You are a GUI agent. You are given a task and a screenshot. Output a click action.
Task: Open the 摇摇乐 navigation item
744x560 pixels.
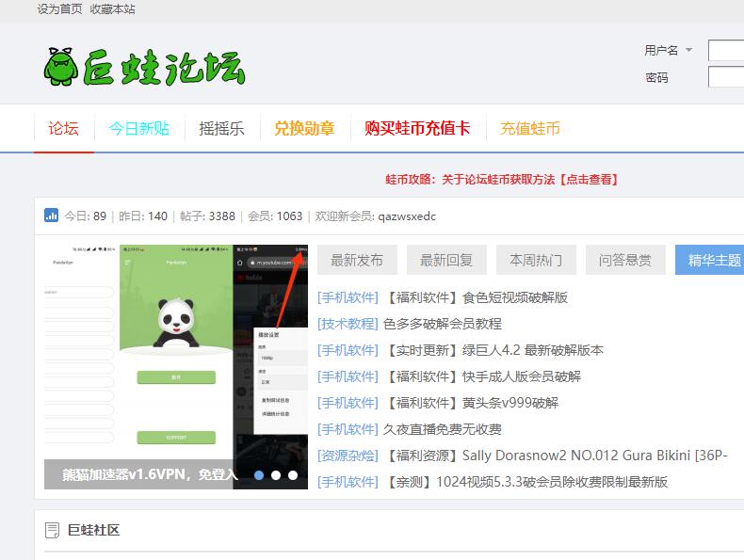click(x=221, y=128)
